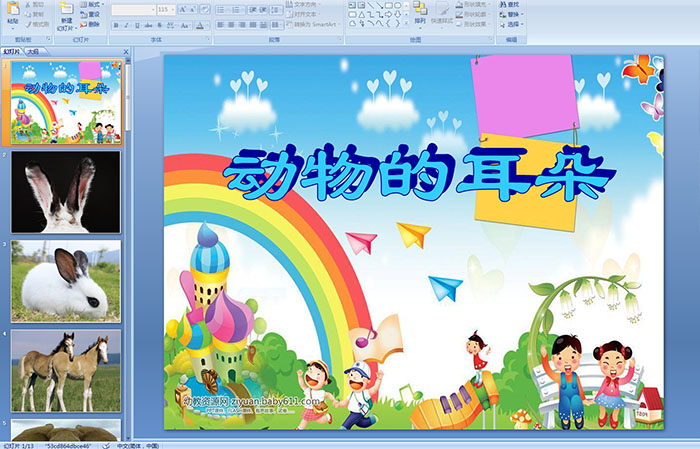Click the character spacing (AV) icon

pos(170,25)
